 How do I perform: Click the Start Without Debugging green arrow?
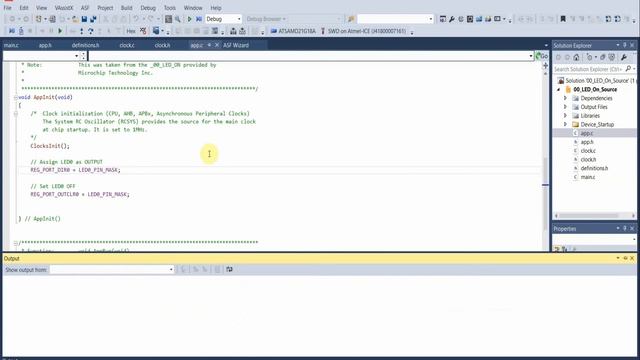[189, 19]
